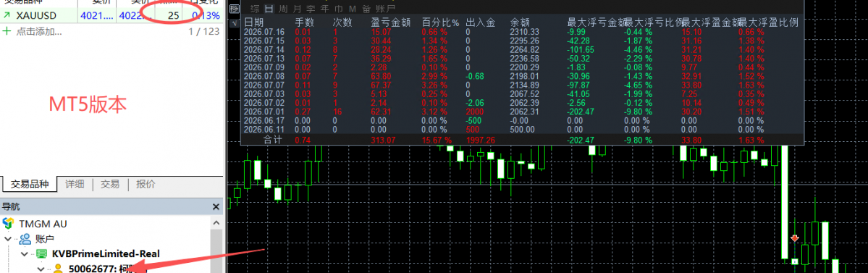Open the 详细 tab
This screenshot has width=868, height=273.
tap(75, 185)
